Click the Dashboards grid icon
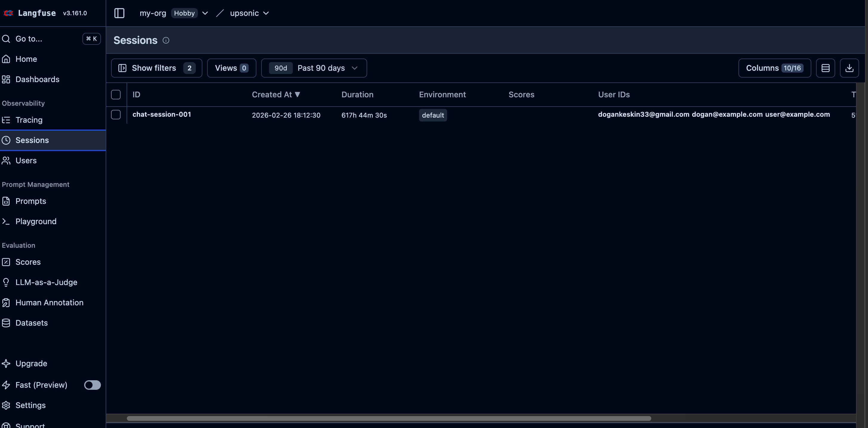 [6, 79]
